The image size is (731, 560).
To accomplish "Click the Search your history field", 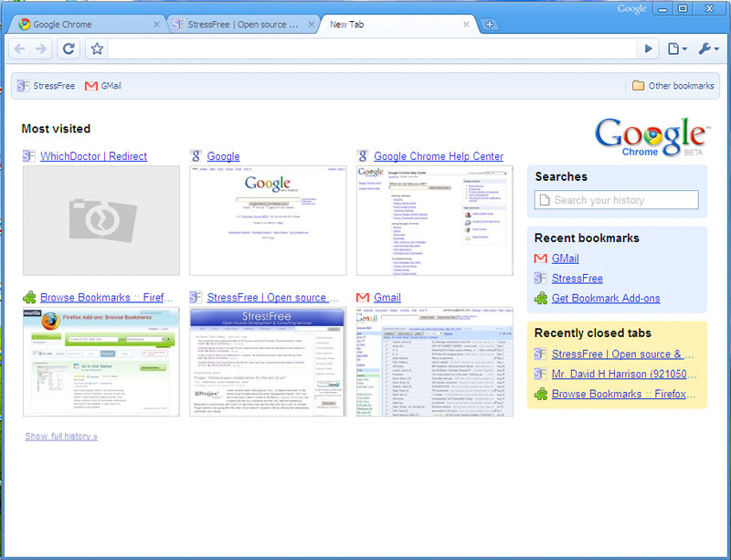I will pos(616,200).
